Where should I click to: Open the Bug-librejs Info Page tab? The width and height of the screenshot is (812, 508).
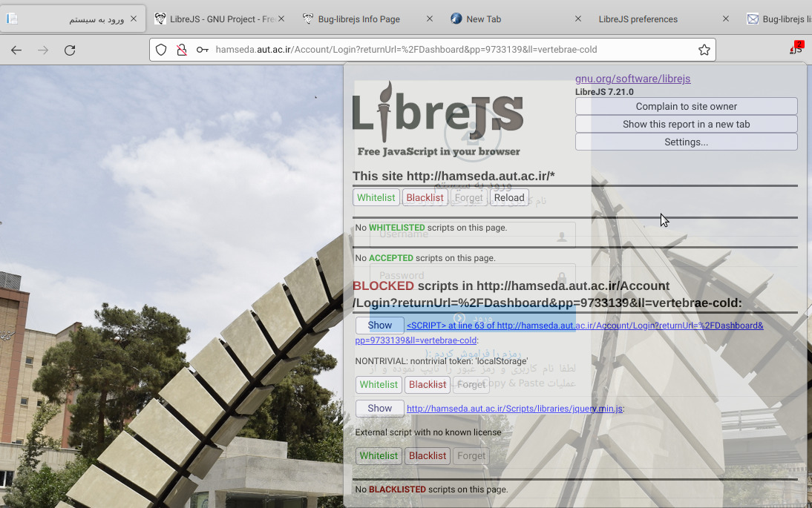click(367, 19)
